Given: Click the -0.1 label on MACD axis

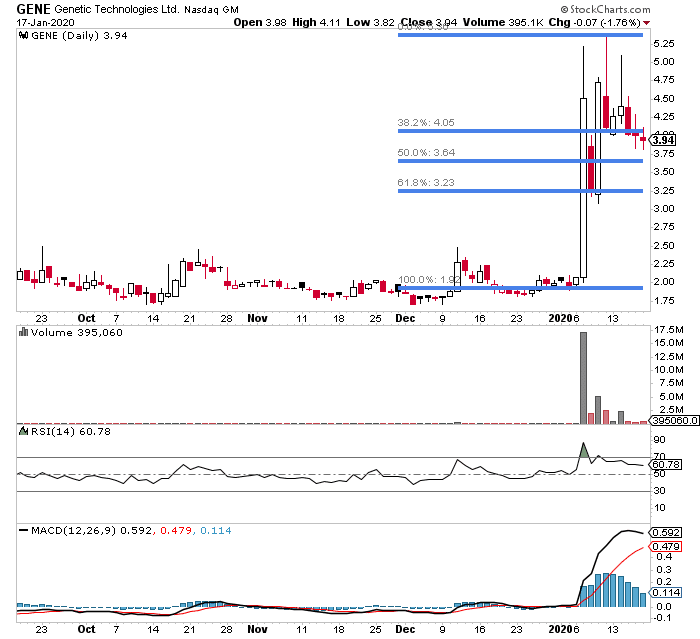Looking at the screenshot, I should pyautogui.click(x=662, y=618).
